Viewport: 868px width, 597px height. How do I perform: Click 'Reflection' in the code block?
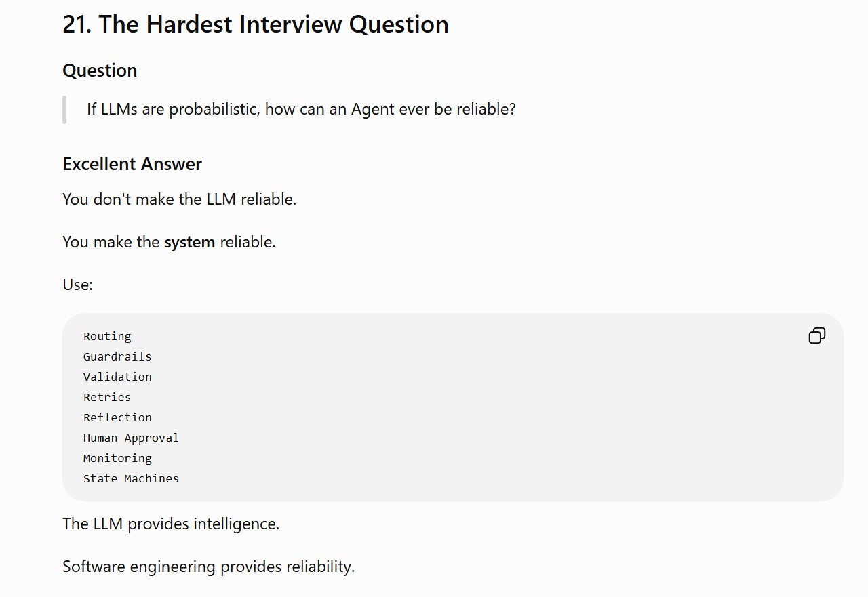point(117,417)
